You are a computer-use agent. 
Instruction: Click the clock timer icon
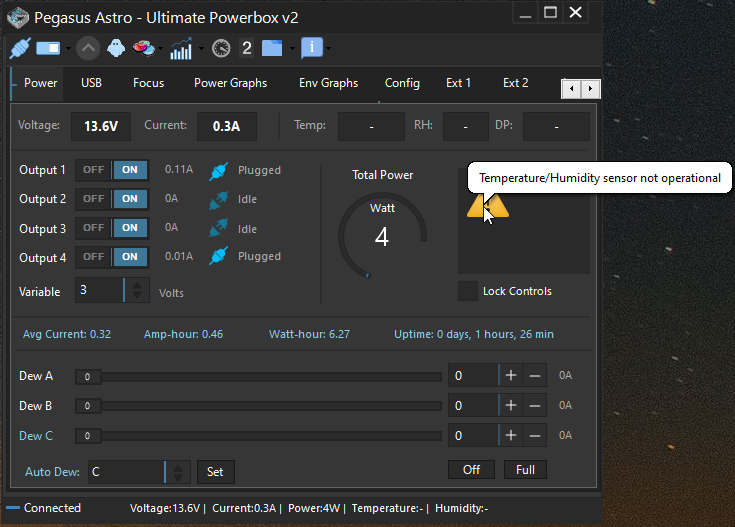(221, 48)
